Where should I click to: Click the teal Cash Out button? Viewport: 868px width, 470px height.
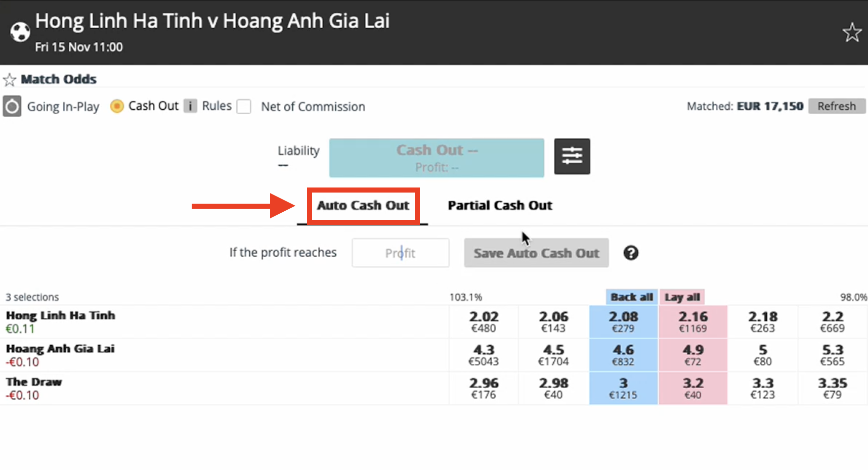tap(437, 158)
